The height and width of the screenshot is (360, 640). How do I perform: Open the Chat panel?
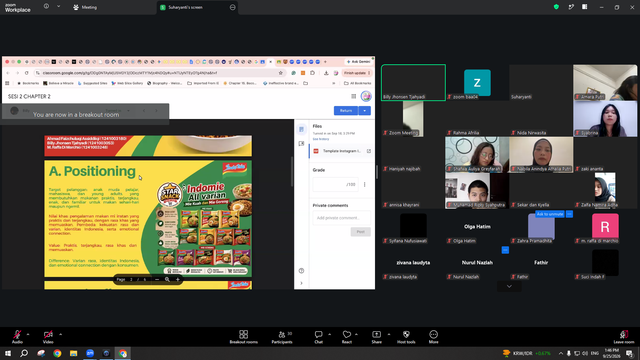tap(318, 337)
